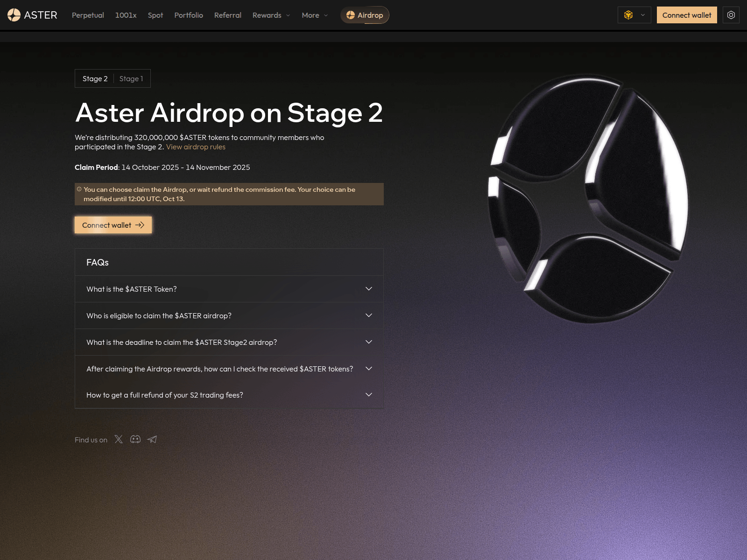Viewport: 747px width, 560px height.
Task: Click the Claim Period date text
Action: pos(186,167)
